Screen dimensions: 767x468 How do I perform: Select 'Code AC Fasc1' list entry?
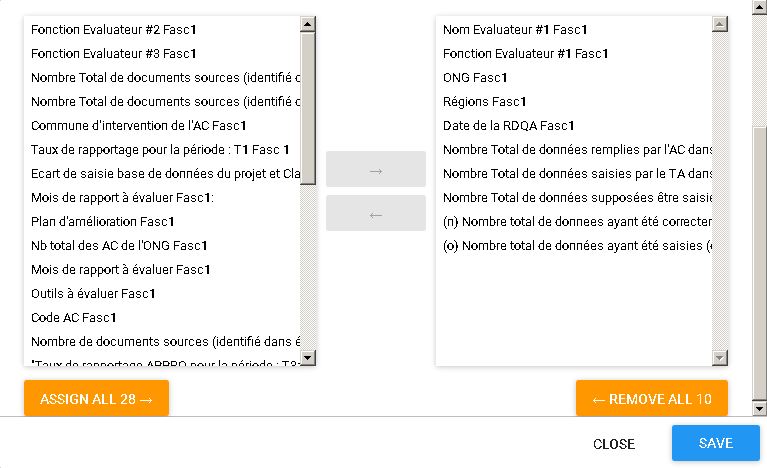74,318
